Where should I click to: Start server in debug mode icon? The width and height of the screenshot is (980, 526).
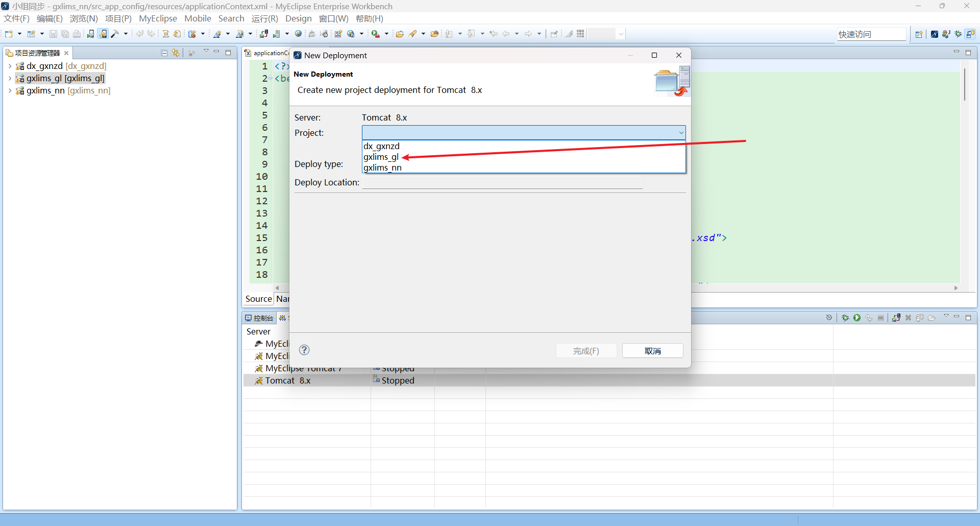(x=845, y=318)
